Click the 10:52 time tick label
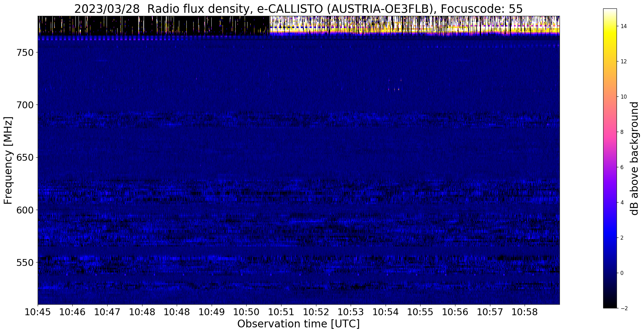This screenshot has width=644, height=333. click(316, 312)
